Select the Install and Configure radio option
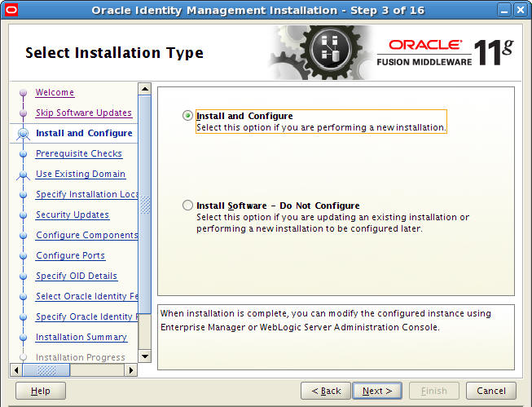This screenshot has height=407, width=532. click(x=188, y=116)
